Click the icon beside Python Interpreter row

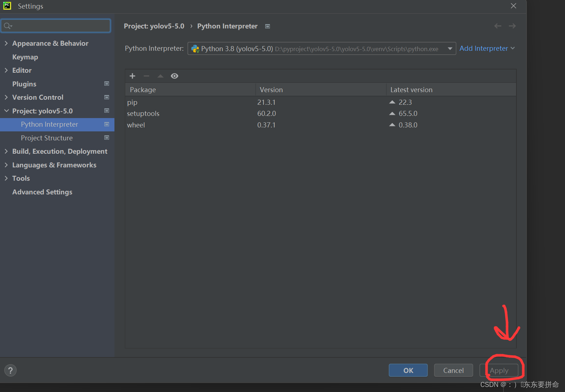107,124
